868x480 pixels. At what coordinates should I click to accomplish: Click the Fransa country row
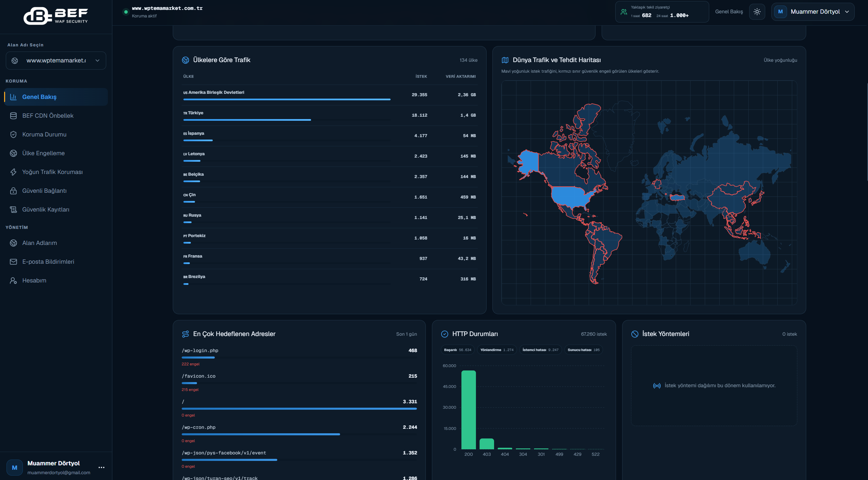click(330, 259)
